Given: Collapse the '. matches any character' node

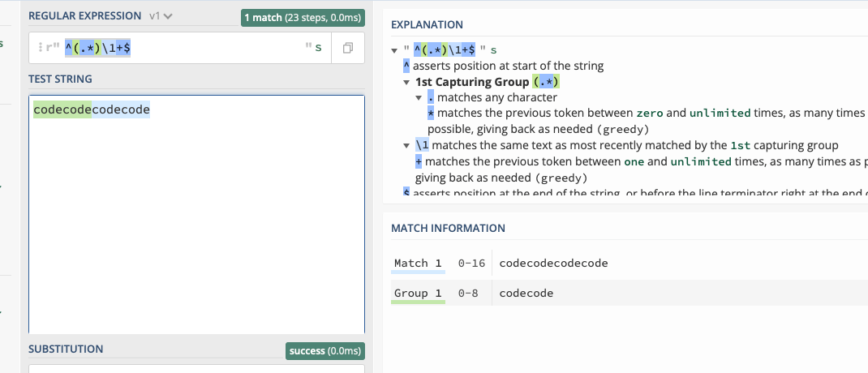Looking at the screenshot, I should pos(419,98).
